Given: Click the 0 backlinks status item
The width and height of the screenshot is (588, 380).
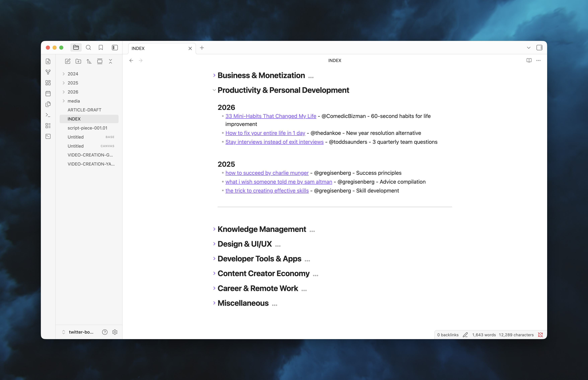Looking at the screenshot, I should coord(448,335).
